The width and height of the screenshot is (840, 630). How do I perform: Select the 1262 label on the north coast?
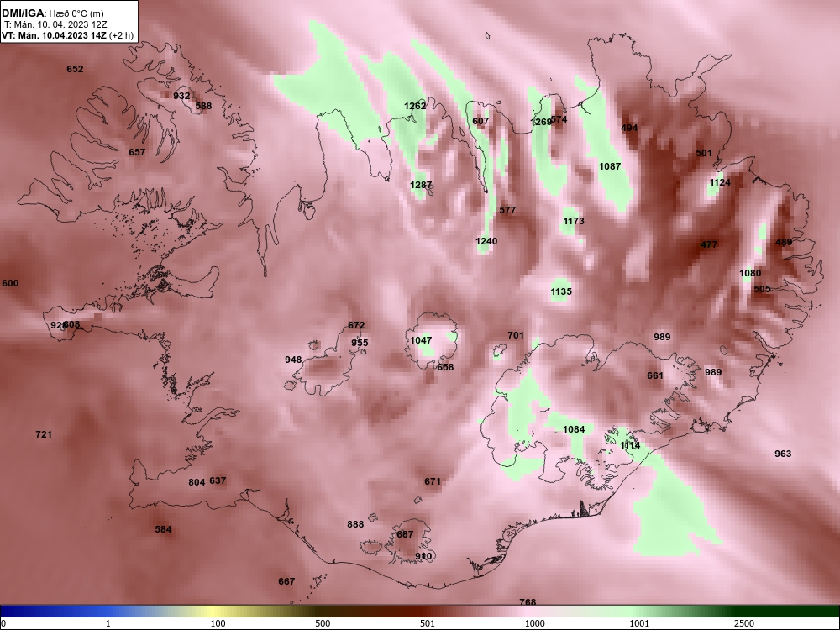(415, 106)
